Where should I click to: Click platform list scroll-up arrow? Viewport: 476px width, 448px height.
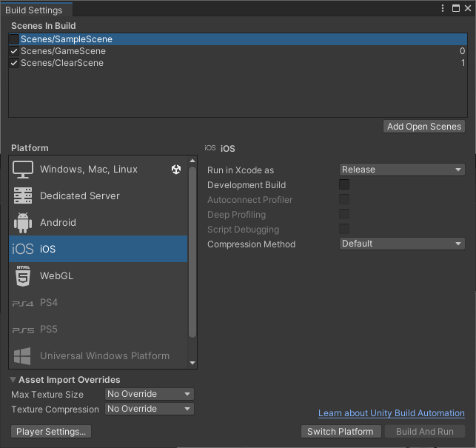point(192,161)
